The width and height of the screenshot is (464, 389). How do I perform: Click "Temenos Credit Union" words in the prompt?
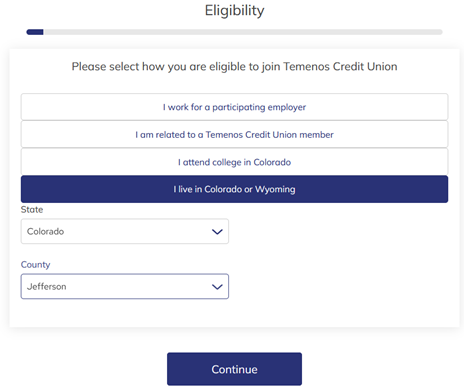pyautogui.click(x=340, y=67)
